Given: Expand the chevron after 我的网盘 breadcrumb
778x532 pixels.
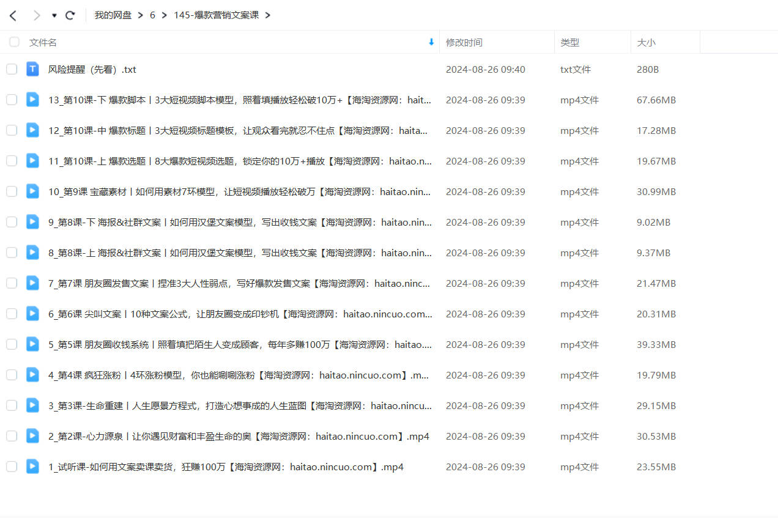Looking at the screenshot, I should tap(141, 15).
